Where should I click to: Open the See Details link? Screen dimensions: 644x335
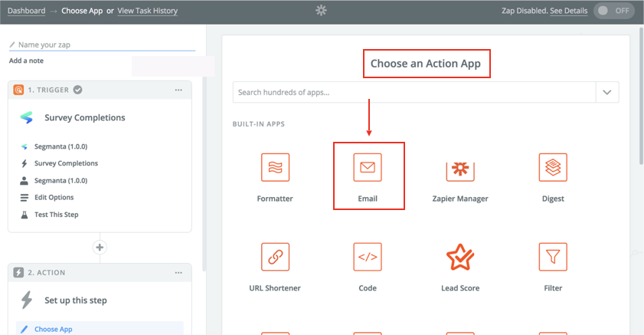tap(568, 11)
